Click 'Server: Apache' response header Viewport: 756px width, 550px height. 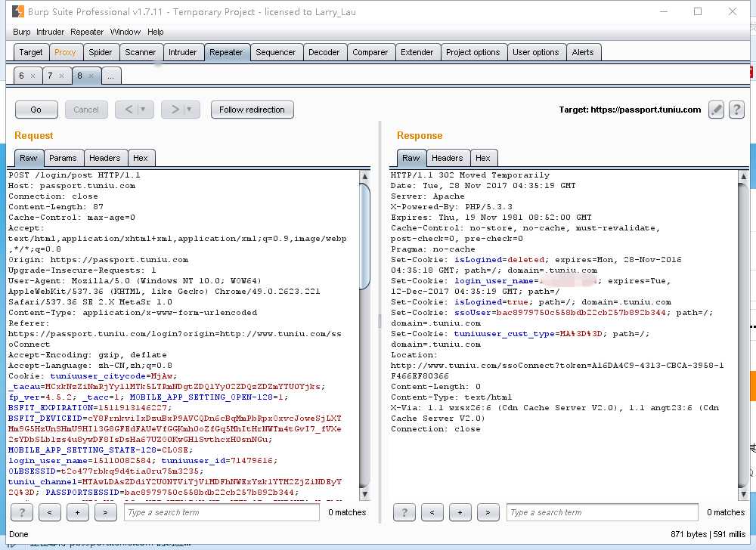(x=428, y=196)
